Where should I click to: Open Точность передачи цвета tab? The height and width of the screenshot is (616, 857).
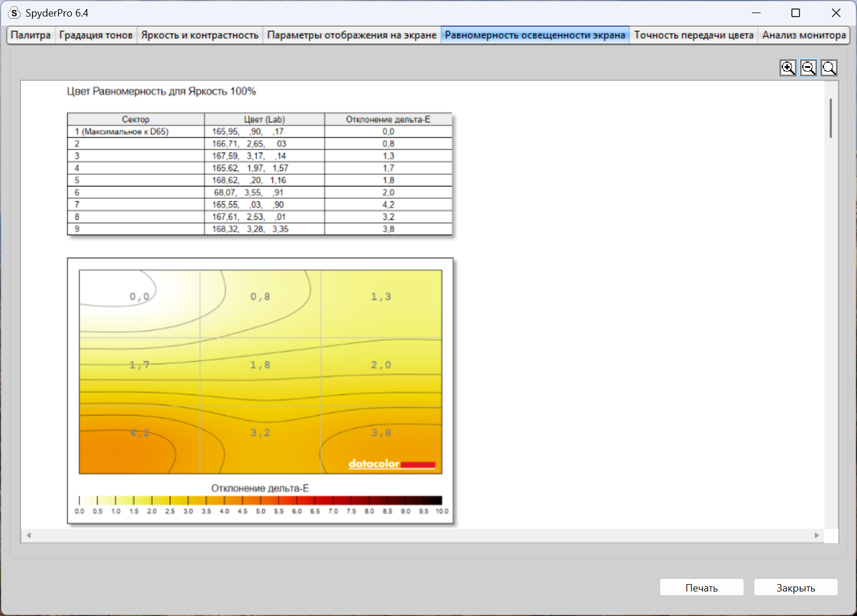694,35
